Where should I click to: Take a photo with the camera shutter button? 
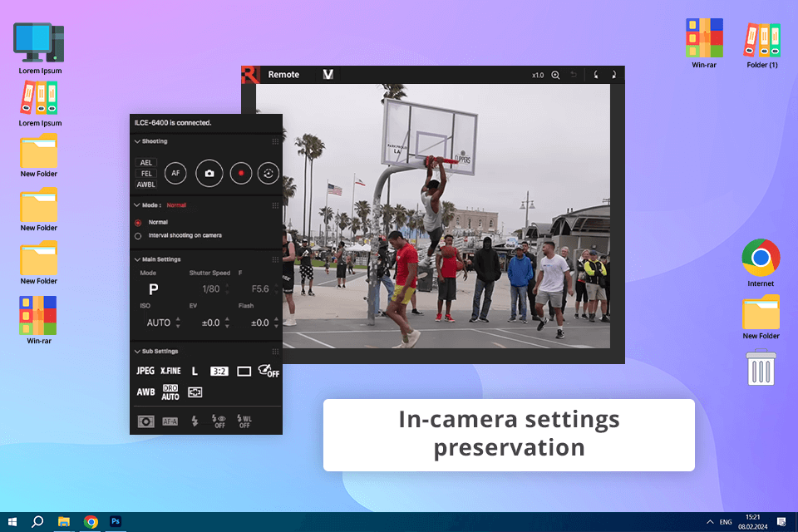(209, 173)
